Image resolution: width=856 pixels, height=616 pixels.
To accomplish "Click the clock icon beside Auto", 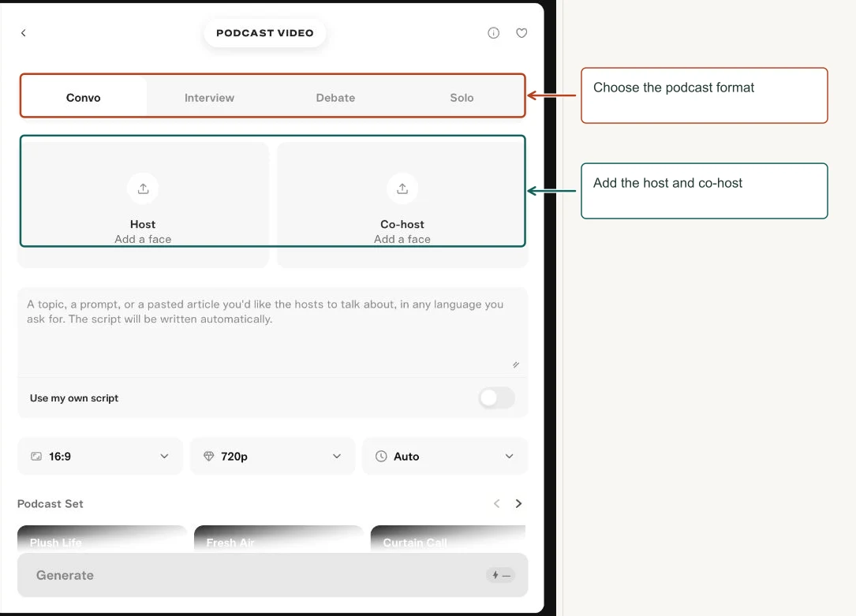I will click(381, 456).
